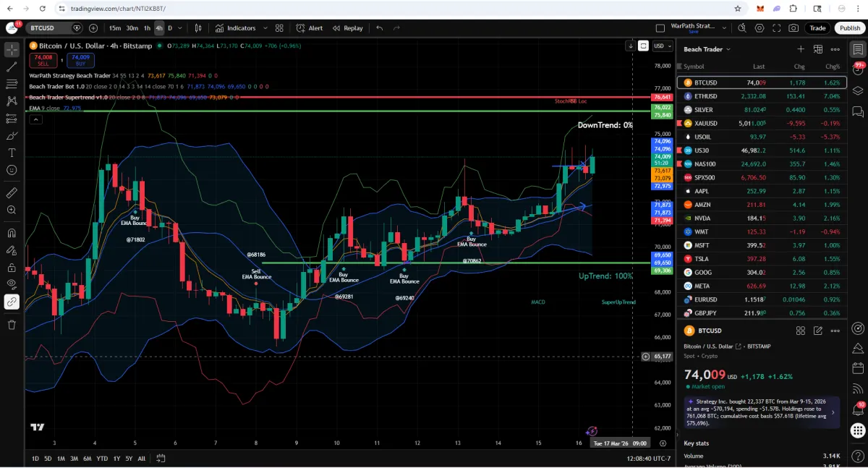Image resolution: width=868 pixels, height=468 pixels.
Task: Toggle lock all drawings
Action: (x=12, y=267)
